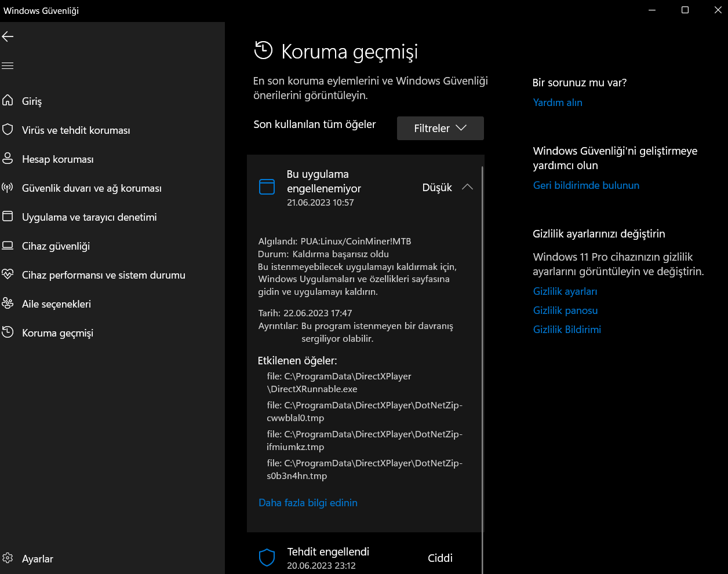The width and height of the screenshot is (728, 574).
Task: Click the laptop icon for Cihaz güvenliği
Action: (x=8, y=246)
